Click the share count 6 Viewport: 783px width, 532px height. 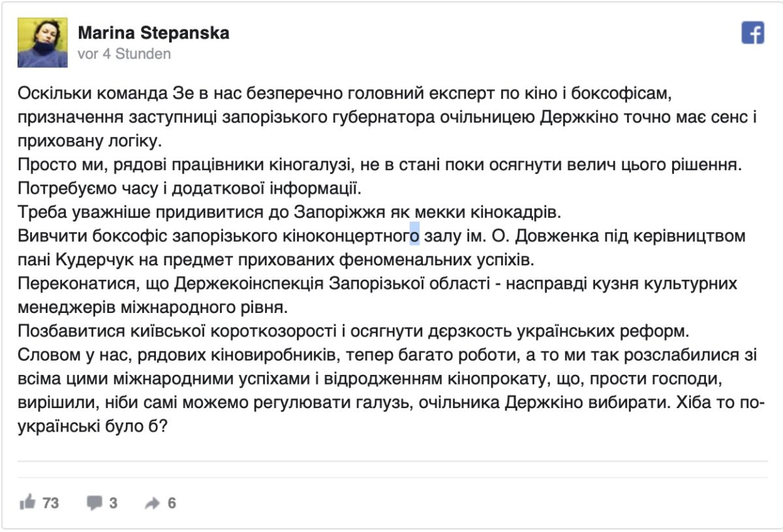coord(172,503)
